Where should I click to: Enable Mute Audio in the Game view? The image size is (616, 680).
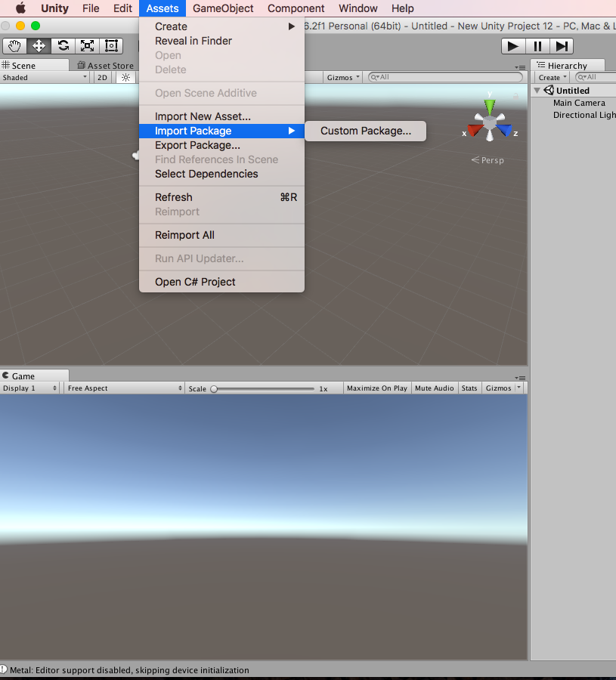click(x=434, y=388)
